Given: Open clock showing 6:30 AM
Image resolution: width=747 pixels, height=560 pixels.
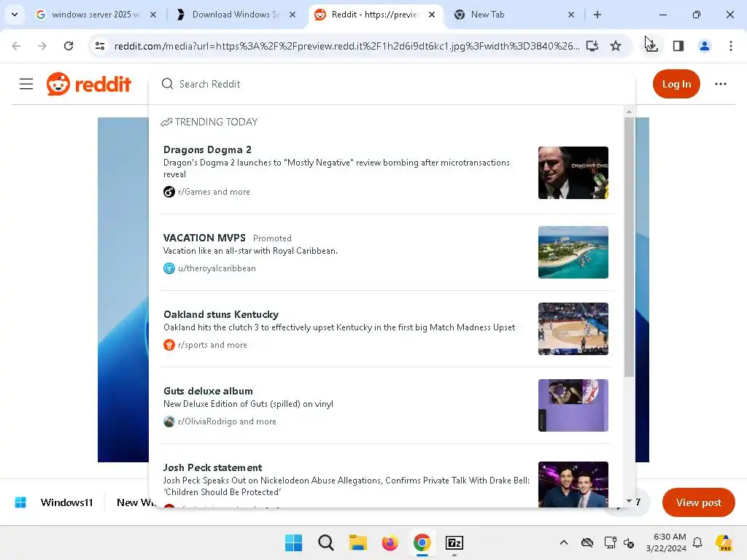Looking at the screenshot, I should pyautogui.click(x=666, y=542).
